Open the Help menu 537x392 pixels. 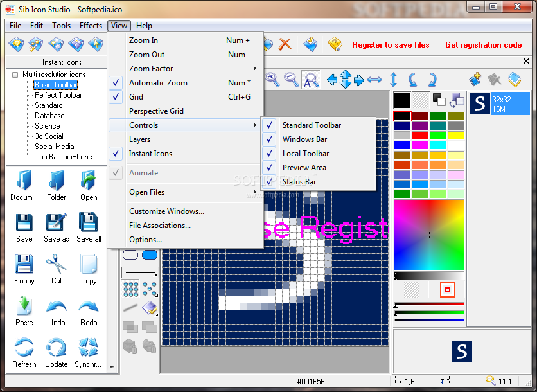tap(144, 26)
